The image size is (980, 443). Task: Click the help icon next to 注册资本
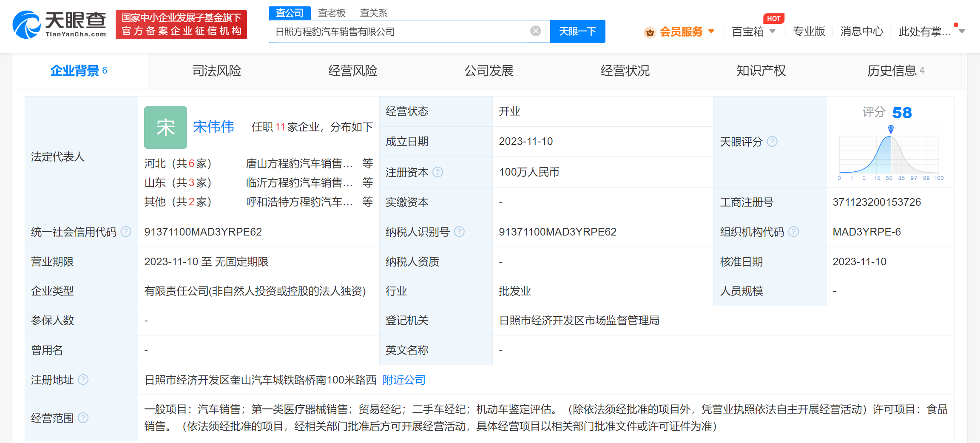(x=437, y=172)
